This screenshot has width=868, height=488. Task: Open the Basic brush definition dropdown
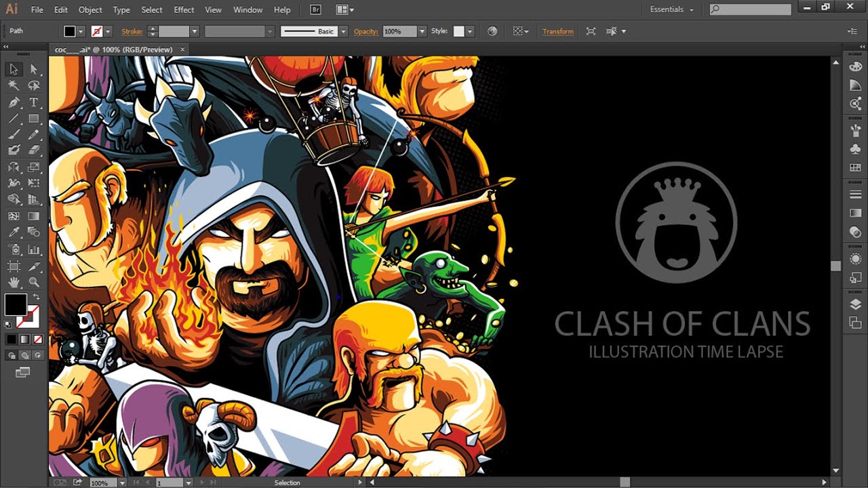point(343,31)
